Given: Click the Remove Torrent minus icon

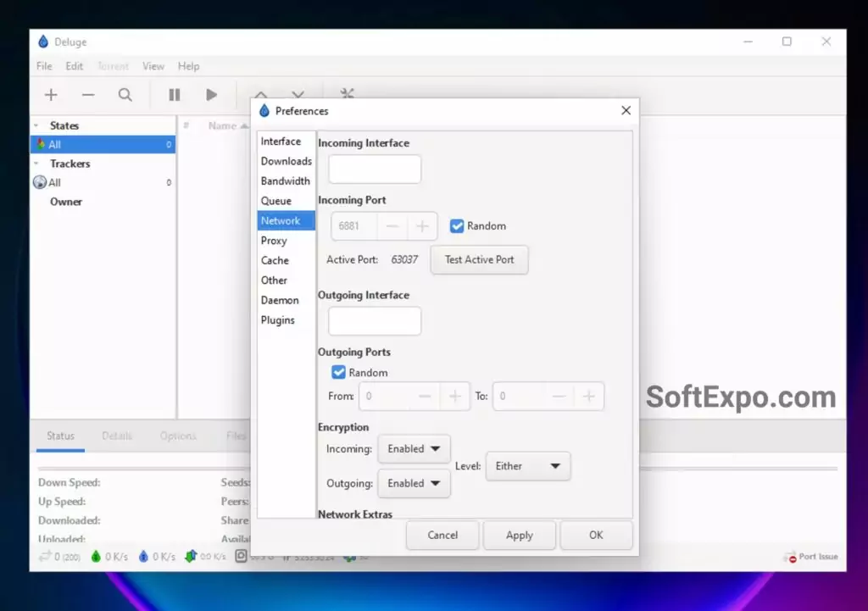Looking at the screenshot, I should pyautogui.click(x=88, y=95).
